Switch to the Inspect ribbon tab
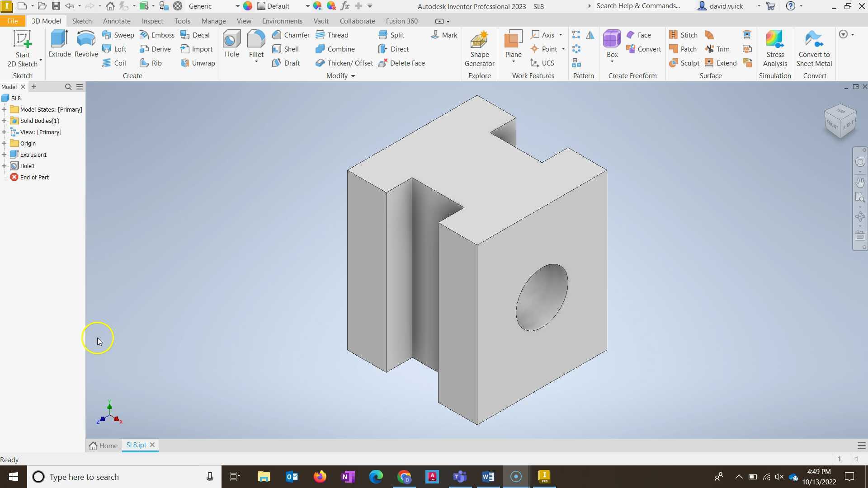This screenshot has height=488, width=868. click(152, 21)
